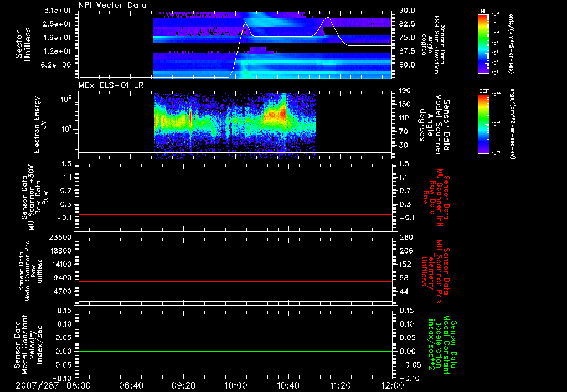Click the 'MU Scanner +30V Raw Data' axis title
This screenshot has height=392, width=567.
point(35,198)
